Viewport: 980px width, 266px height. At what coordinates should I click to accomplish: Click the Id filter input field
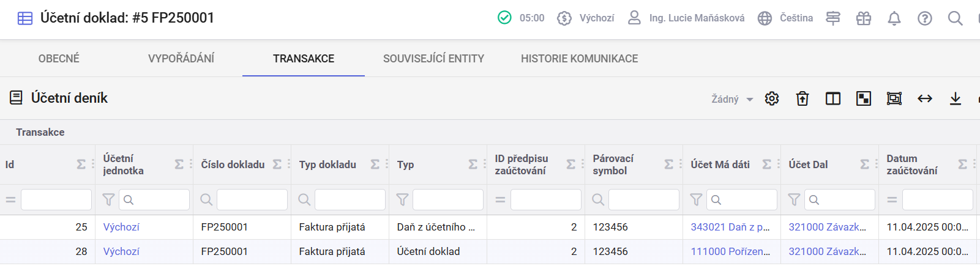pyautogui.click(x=56, y=200)
